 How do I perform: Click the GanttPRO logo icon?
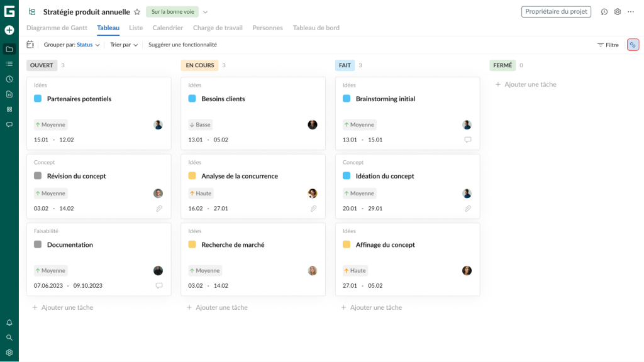9,11
